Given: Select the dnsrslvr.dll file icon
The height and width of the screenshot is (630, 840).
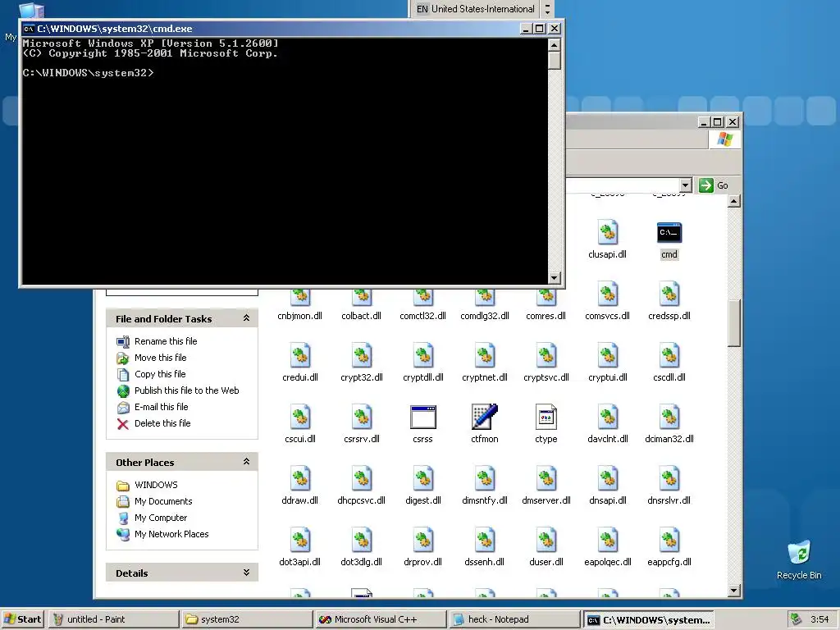Looking at the screenshot, I should (669, 479).
